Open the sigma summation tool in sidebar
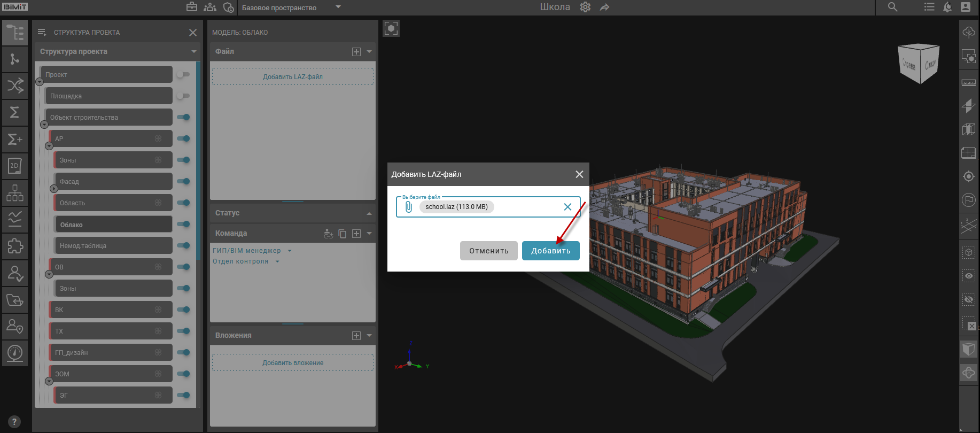The width and height of the screenshot is (980, 433). (x=15, y=112)
